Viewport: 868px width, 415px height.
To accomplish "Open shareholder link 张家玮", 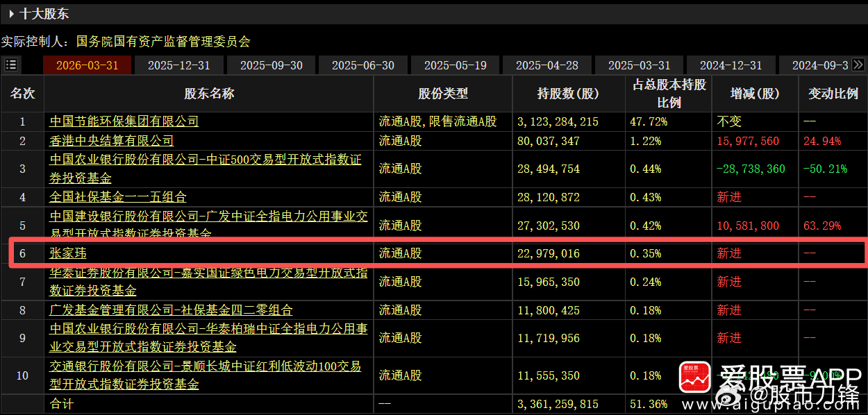I will point(68,253).
